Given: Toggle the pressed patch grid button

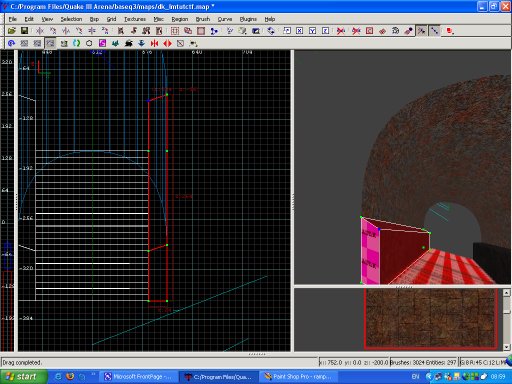Looking at the screenshot, I should pos(50,43).
